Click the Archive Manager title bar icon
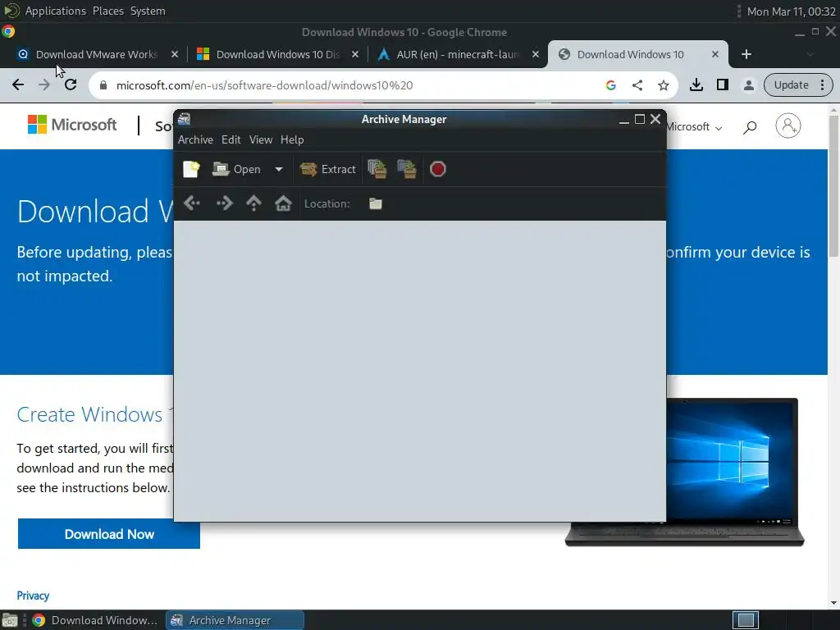This screenshot has width=840, height=630. (185, 119)
